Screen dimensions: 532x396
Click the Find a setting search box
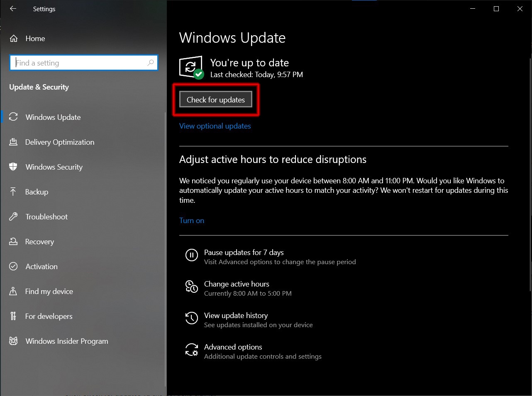click(83, 63)
